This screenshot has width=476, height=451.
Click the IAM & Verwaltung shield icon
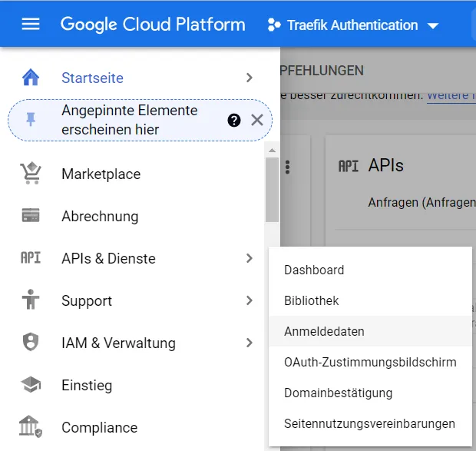[31, 342]
